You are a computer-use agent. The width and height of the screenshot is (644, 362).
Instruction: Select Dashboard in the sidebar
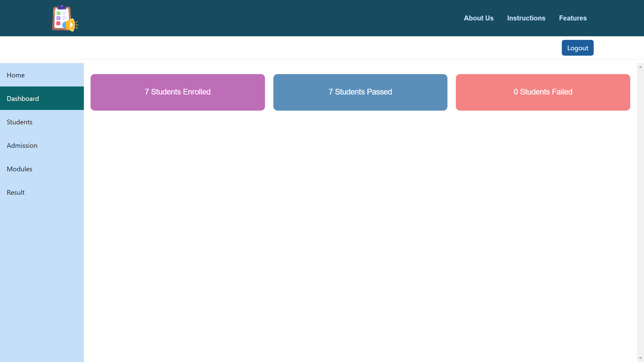click(23, 99)
